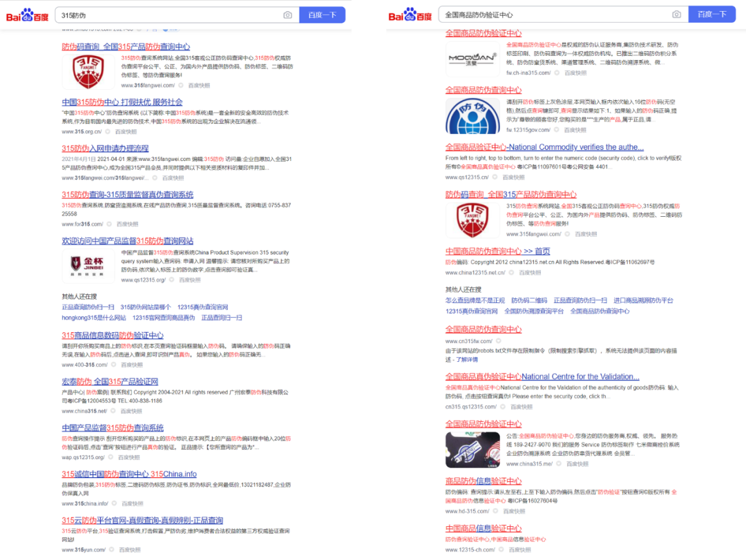This screenshot has height=560, width=746.
Task: Open 中国商品防伪查询中心 >> 首页 result
Action: [x=497, y=251]
